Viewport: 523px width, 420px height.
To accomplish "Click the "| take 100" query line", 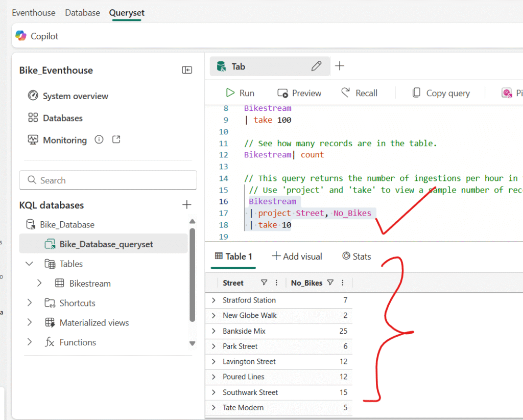I will [x=268, y=120].
